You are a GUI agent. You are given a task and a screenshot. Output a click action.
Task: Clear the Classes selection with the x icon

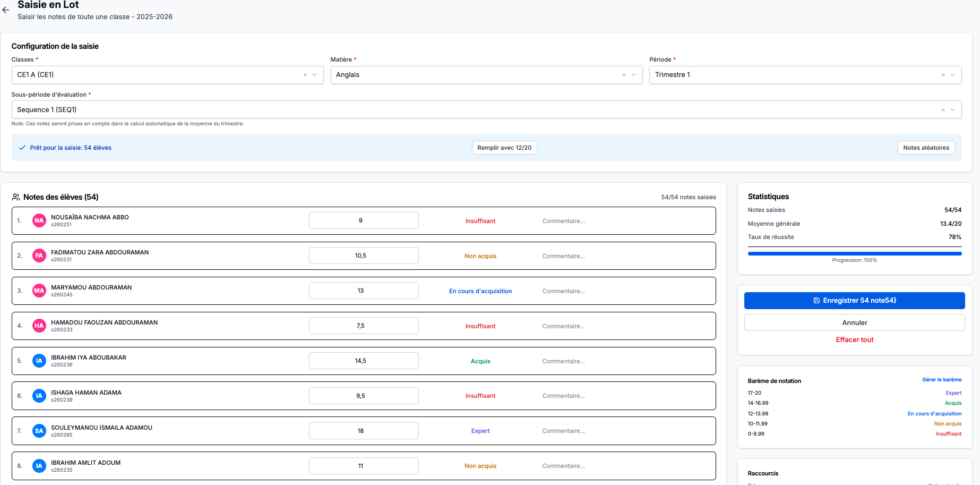[305, 75]
